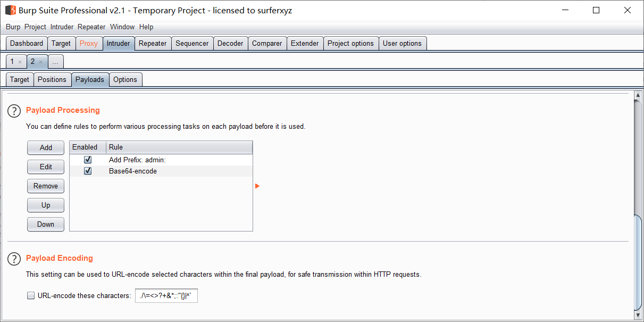This screenshot has width=644, height=322.
Task: Minimize the Burp Suite window
Action: [x=566, y=10]
